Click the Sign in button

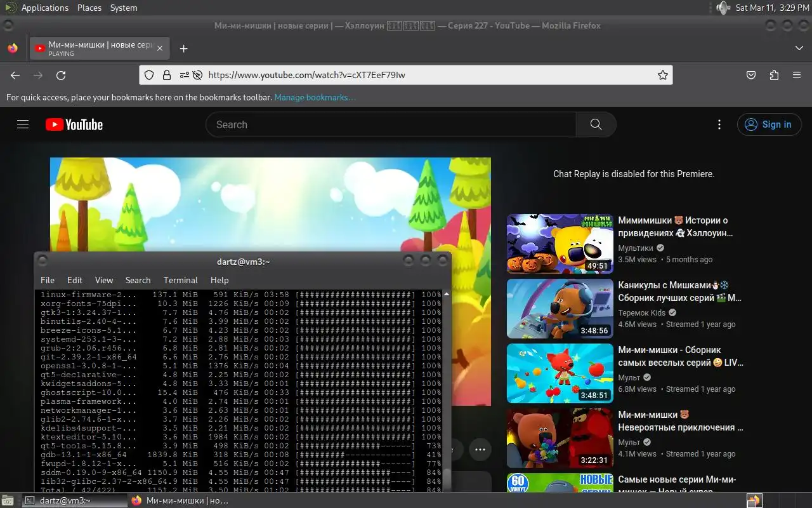point(769,124)
